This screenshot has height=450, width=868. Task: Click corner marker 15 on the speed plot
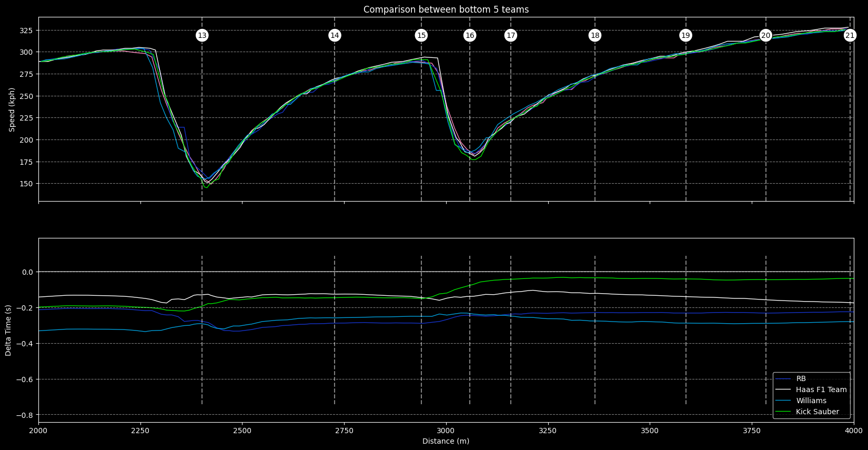(421, 35)
